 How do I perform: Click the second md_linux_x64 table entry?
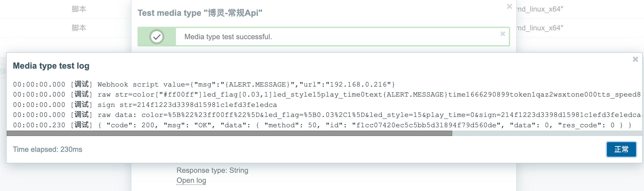540,28
